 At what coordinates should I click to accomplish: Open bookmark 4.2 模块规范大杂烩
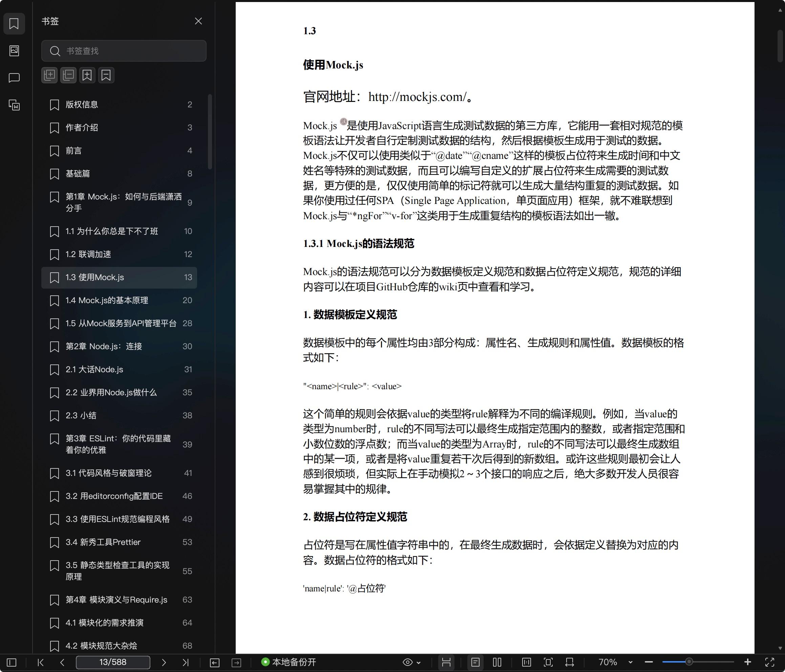[119, 646]
